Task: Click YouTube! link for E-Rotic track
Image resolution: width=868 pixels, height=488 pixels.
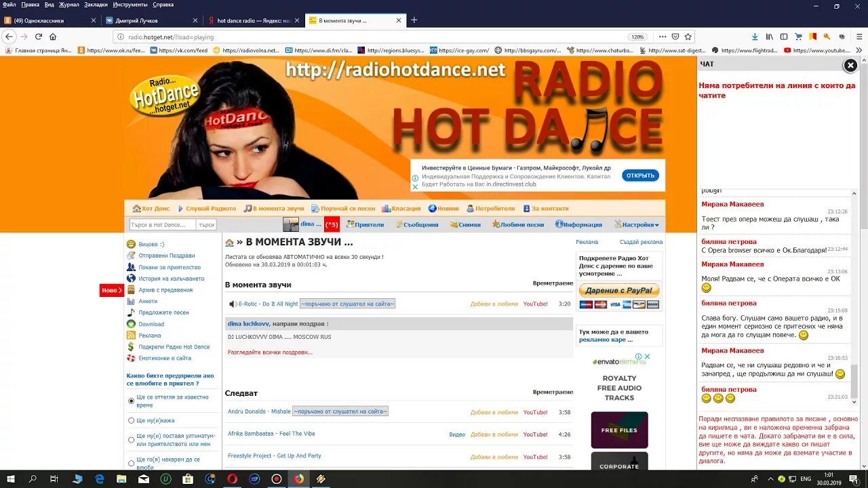Action: point(535,304)
